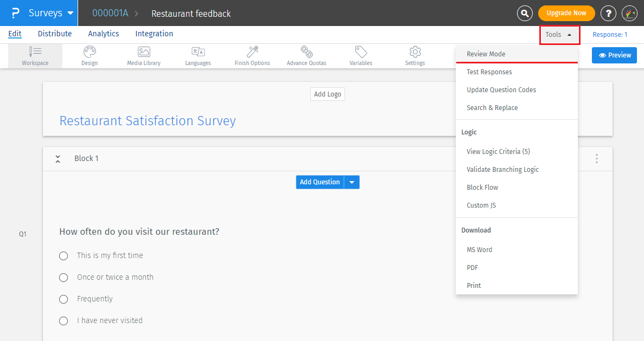The height and width of the screenshot is (341, 644).
Task: Click the search magnifier icon
Action: pyautogui.click(x=525, y=13)
